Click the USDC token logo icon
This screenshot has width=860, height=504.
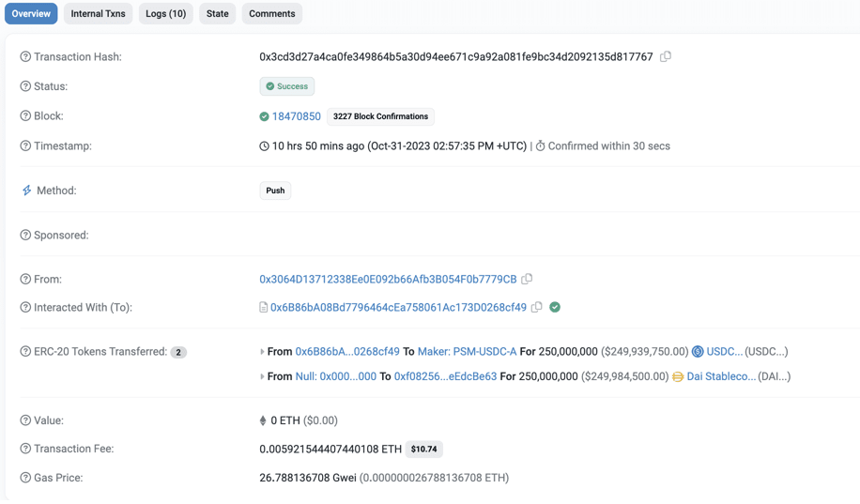tap(698, 352)
